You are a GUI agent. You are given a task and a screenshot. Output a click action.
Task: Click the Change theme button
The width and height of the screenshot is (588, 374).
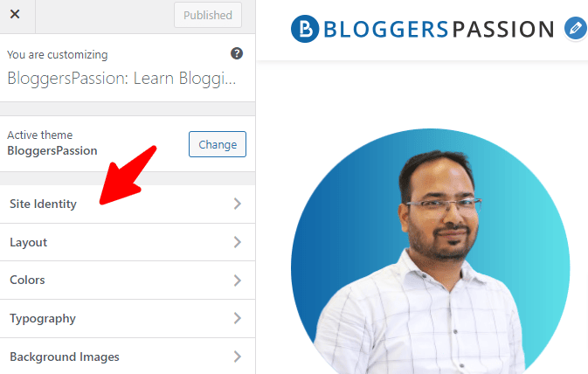218,144
